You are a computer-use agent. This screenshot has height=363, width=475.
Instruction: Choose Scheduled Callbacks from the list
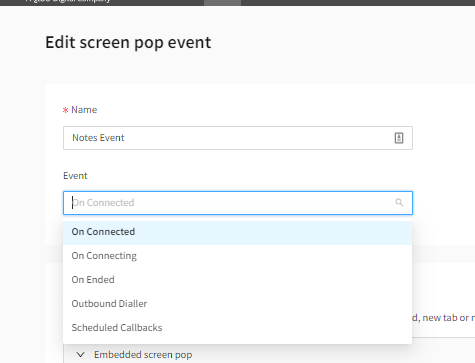(x=237, y=328)
